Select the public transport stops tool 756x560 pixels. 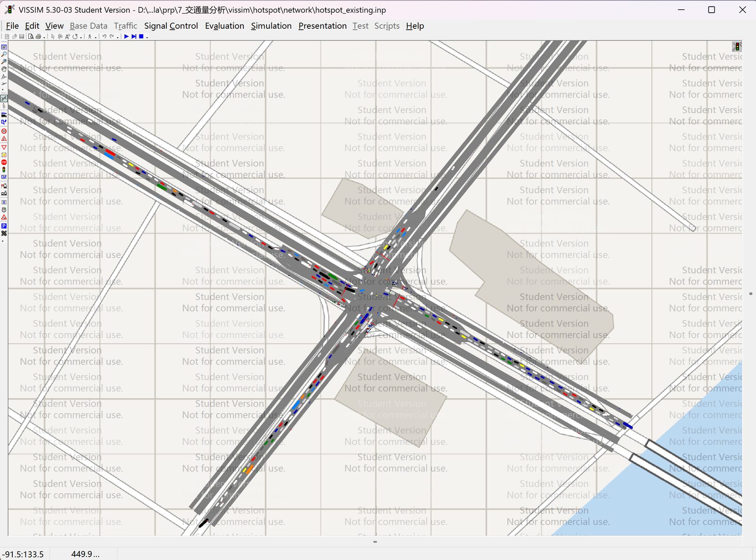coord(4,187)
